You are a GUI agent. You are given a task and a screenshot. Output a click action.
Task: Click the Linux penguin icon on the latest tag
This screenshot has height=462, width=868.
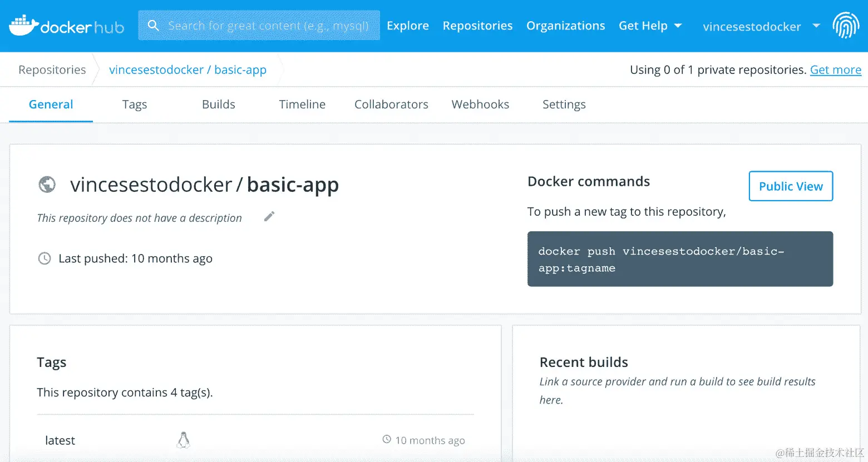[184, 439]
